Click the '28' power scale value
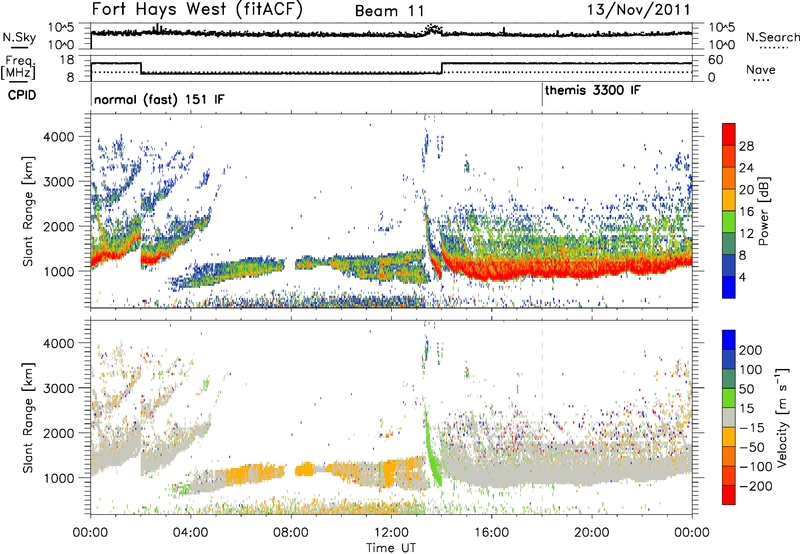The height and width of the screenshot is (554, 800). click(x=746, y=146)
